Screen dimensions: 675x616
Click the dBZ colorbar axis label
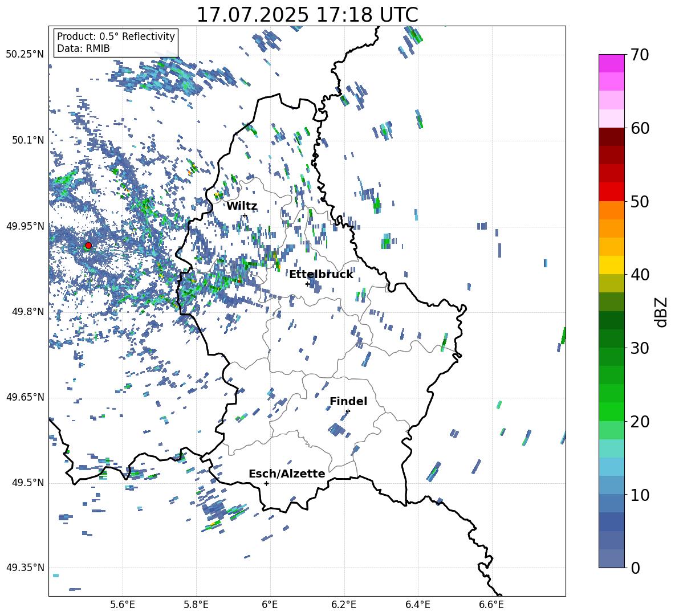coord(662,312)
